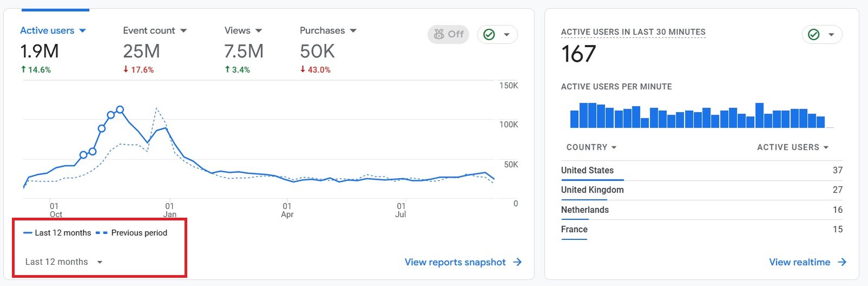Click the 7.5M views value

pos(244,51)
